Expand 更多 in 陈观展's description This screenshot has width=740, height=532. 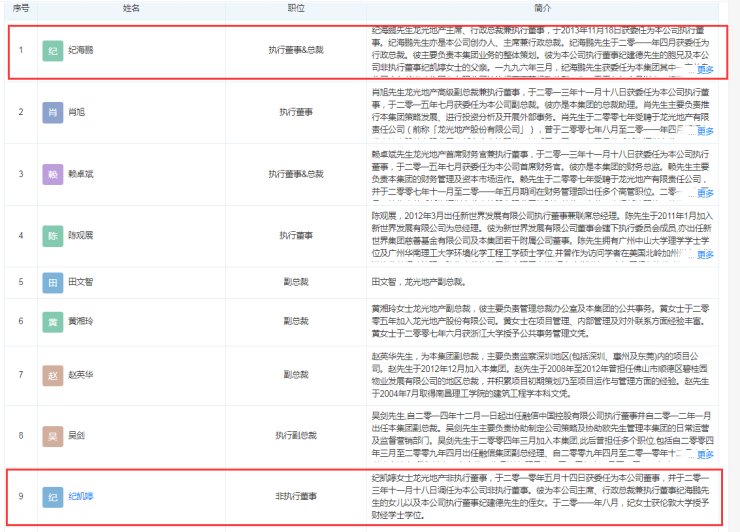pos(705,255)
